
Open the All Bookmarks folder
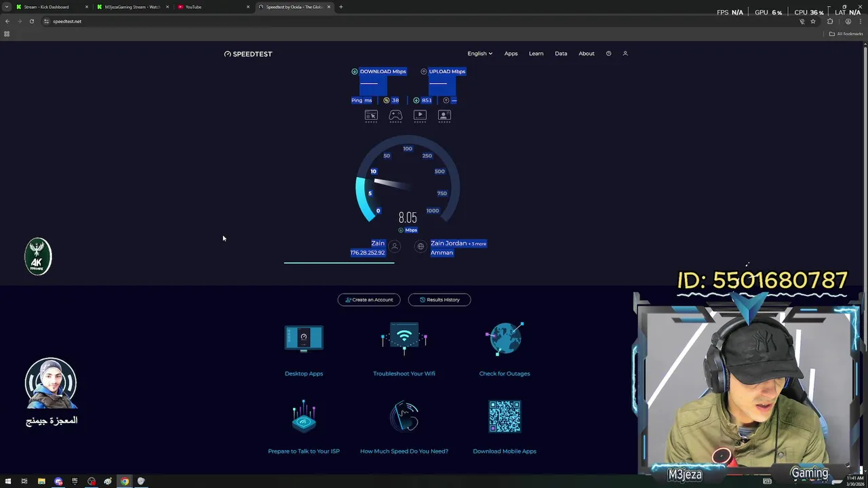(x=846, y=34)
